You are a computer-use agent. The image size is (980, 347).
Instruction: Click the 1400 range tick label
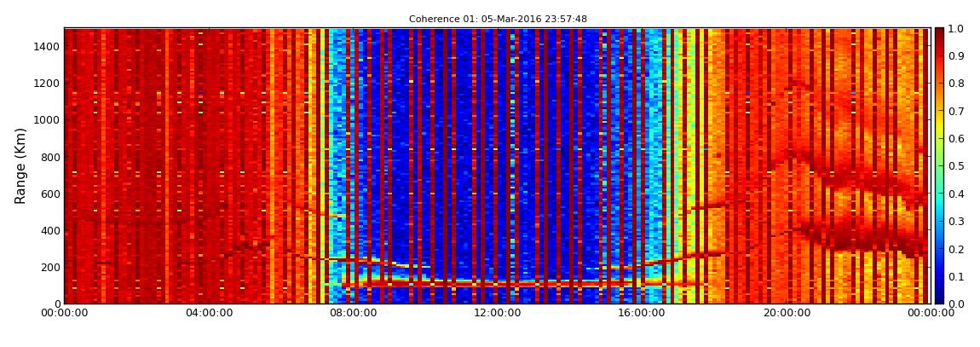point(47,46)
